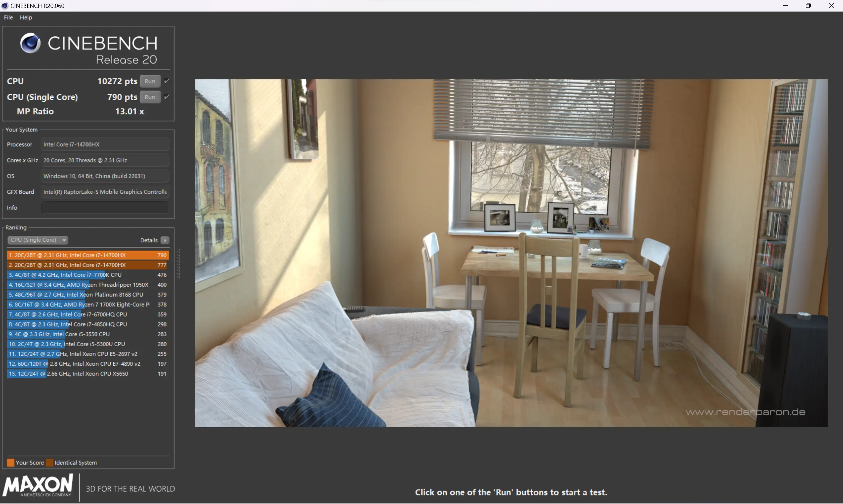Expand the Your System section panel
The width and height of the screenshot is (843, 504).
tap(21, 129)
